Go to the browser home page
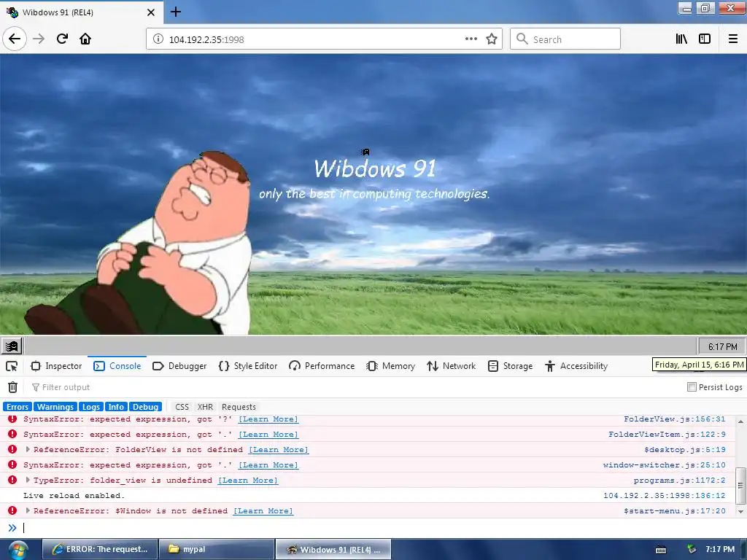747x560 pixels. coord(85,39)
